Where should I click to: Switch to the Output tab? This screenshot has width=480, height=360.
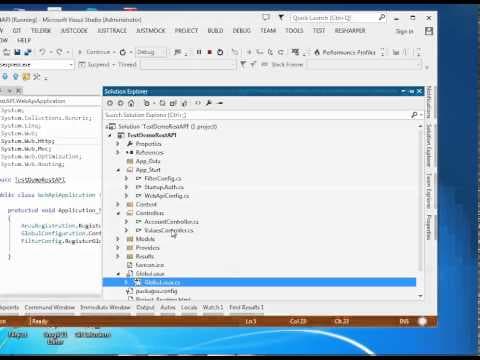click(x=145, y=307)
